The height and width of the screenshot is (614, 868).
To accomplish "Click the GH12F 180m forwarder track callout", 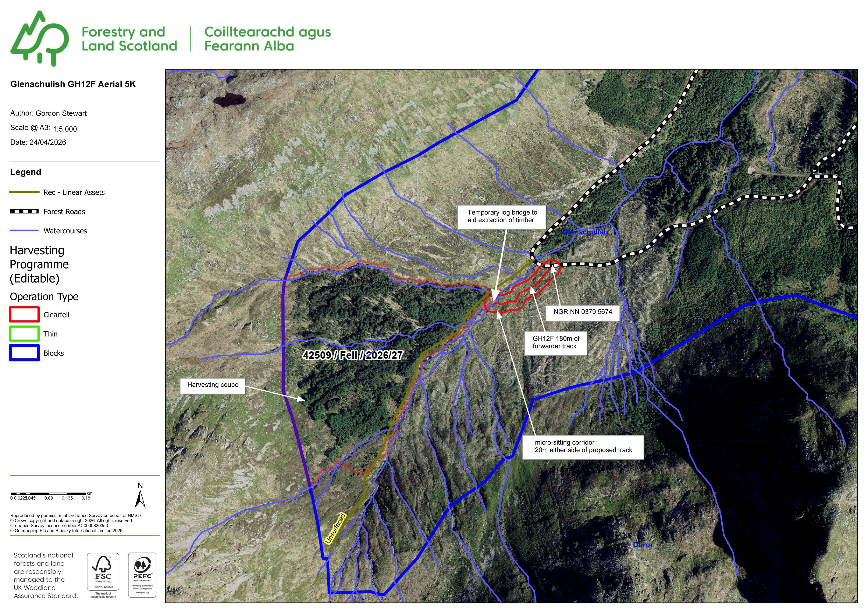I will click(x=555, y=343).
